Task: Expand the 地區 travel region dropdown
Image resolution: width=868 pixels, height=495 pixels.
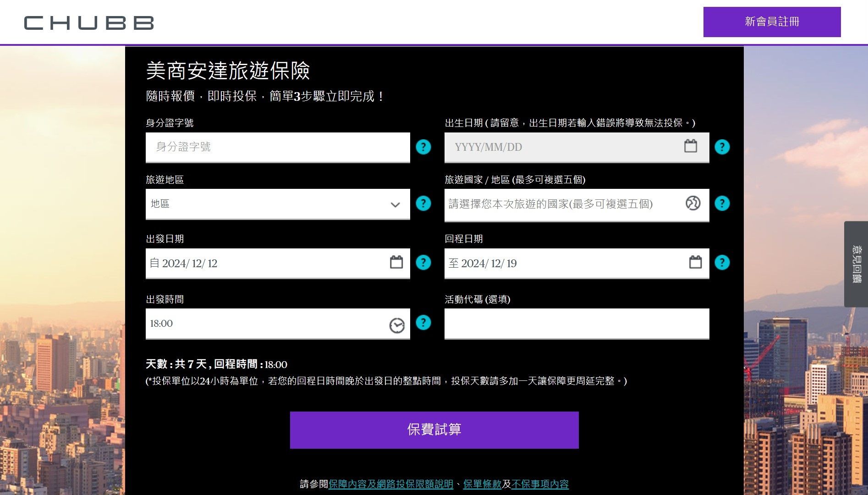Action: click(278, 204)
